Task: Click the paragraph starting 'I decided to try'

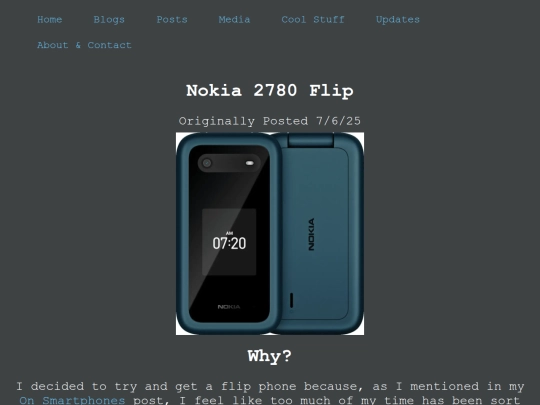Action: point(270,393)
